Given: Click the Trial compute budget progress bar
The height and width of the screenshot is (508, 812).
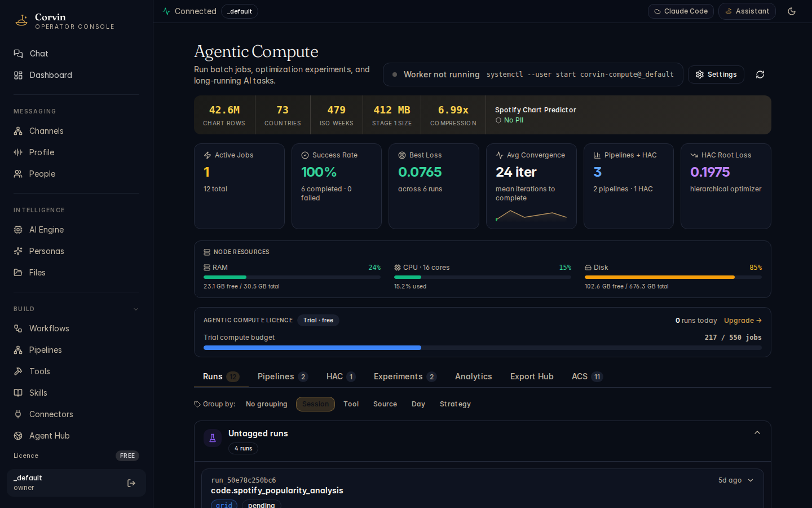Looking at the screenshot, I should point(483,348).
